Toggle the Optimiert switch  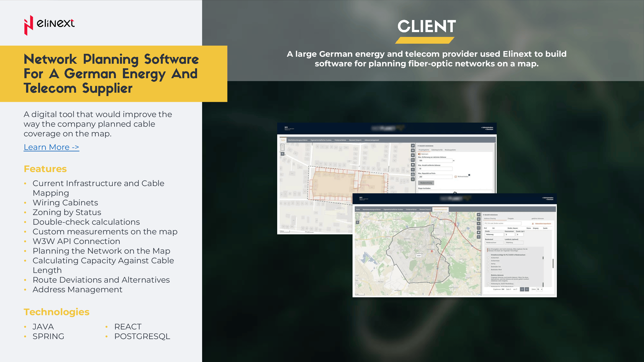419,154
